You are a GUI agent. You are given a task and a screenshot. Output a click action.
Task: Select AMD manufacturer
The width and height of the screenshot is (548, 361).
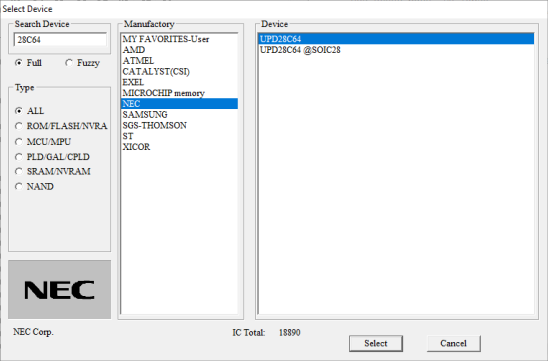[x=179, y=50]
